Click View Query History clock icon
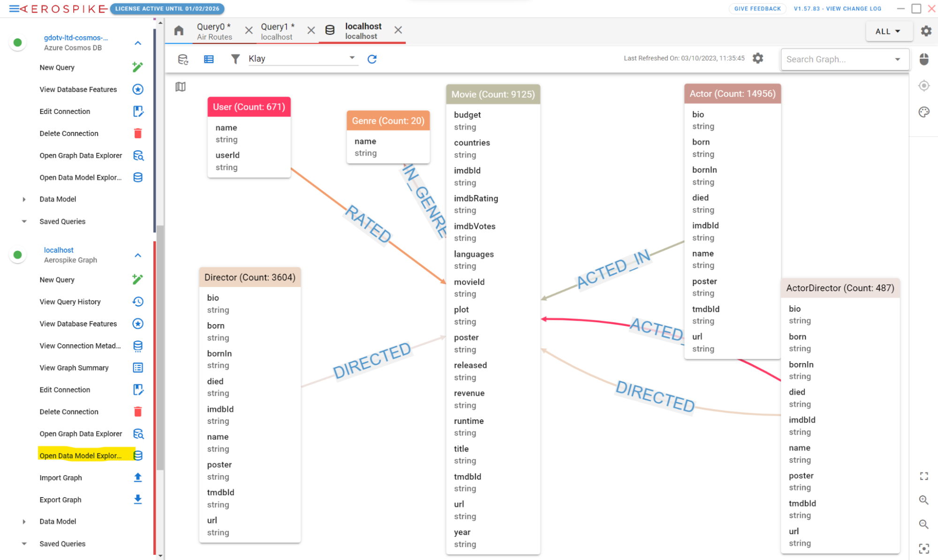The height and width of the screenshot is (560, 938). coord(137,302)
